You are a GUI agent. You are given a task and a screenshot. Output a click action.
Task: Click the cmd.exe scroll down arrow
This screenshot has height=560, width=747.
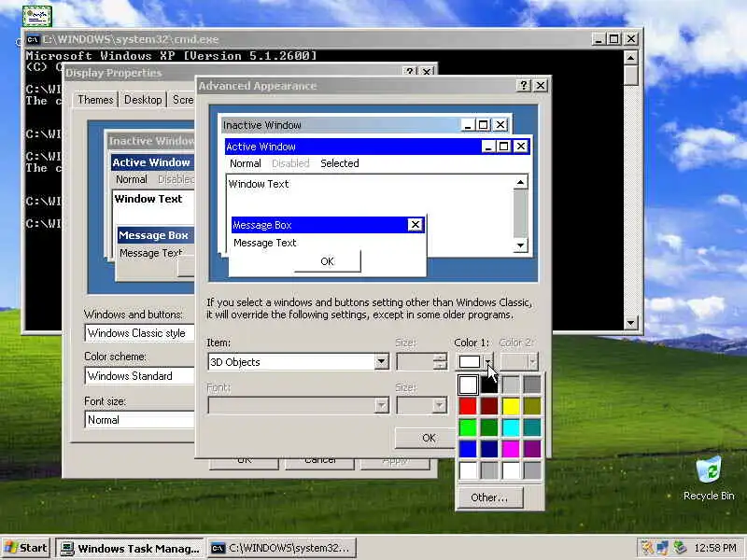pos(631,322)
